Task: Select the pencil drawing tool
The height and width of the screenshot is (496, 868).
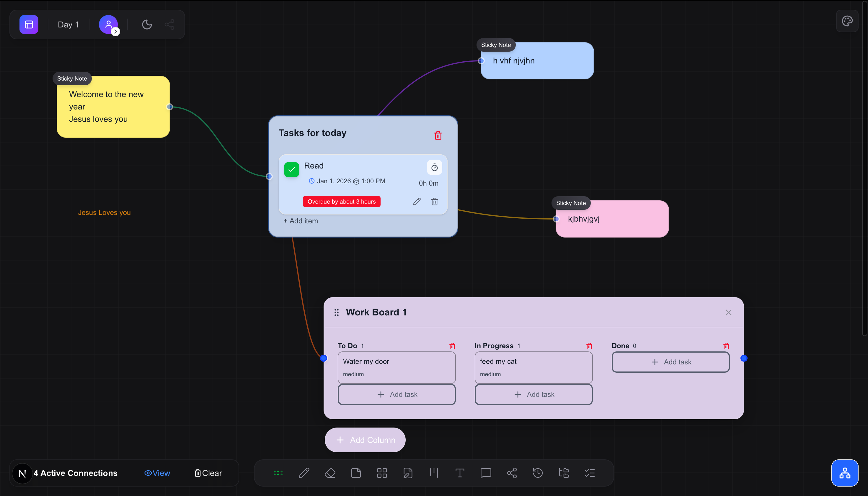Action: click(304, 473)
